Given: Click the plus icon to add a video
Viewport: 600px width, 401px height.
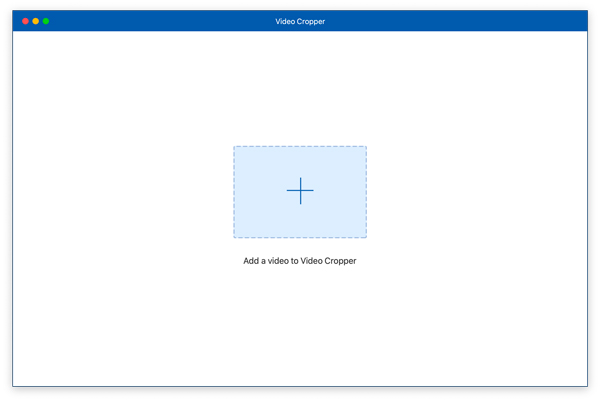Looking at the screenshot, I should 300,191.
